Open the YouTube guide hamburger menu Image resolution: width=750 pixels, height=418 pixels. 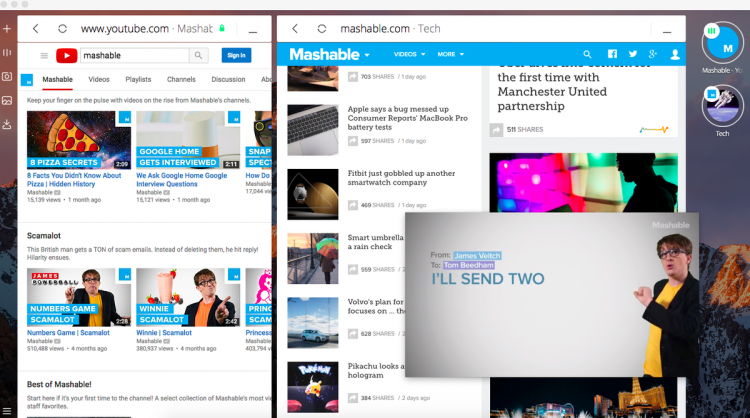pos(44,55)
